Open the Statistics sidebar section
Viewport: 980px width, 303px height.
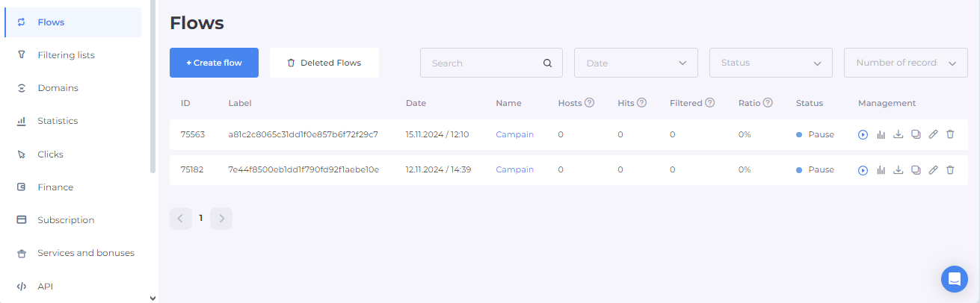58,121
